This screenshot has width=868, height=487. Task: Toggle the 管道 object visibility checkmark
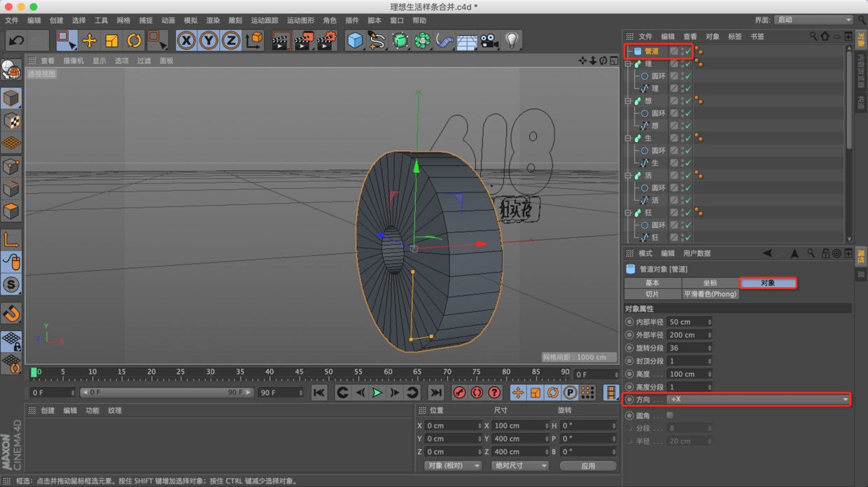point(688,51)
